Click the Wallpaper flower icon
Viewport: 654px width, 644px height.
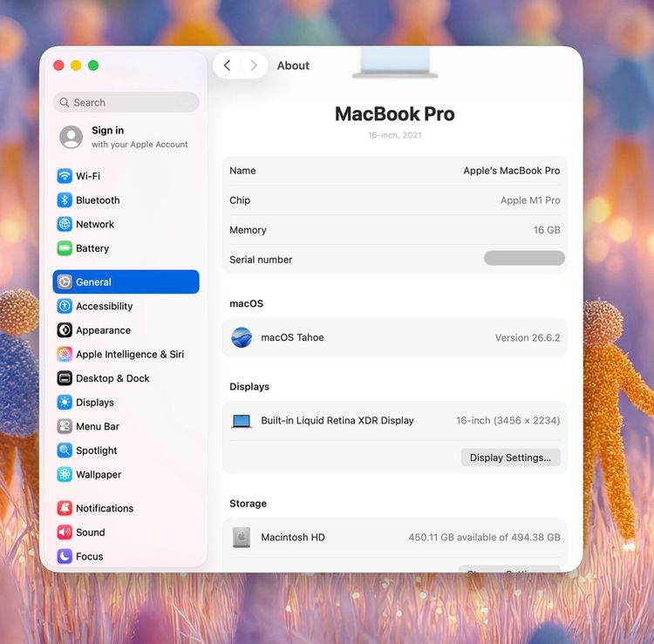point(65,474)
